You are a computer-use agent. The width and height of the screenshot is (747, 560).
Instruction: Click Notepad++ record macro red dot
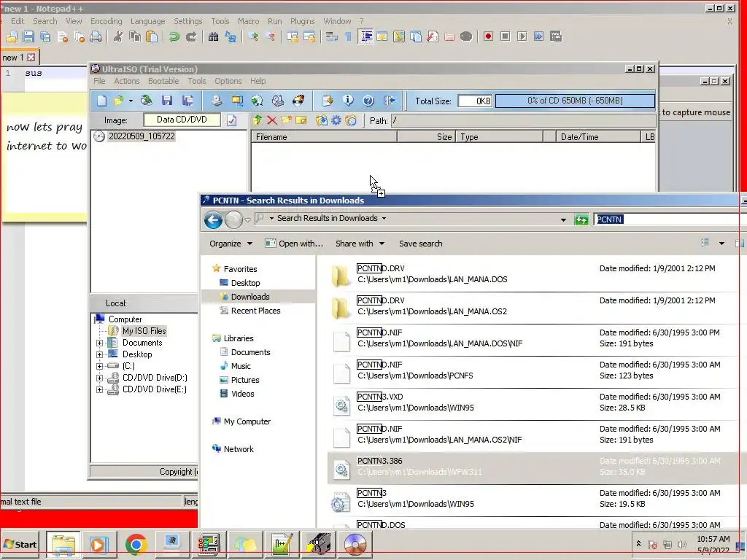pos(488,36)
